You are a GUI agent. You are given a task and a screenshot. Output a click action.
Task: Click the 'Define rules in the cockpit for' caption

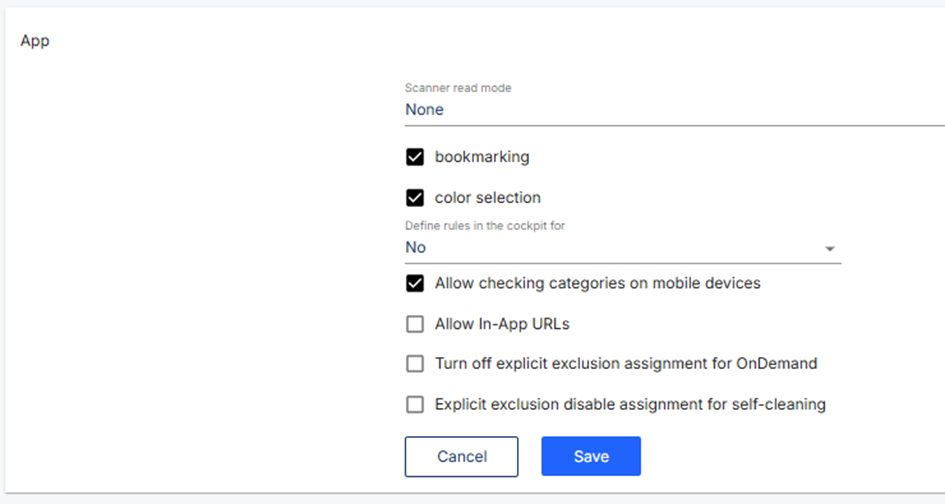pyautogui.click(x=485, y=226)
